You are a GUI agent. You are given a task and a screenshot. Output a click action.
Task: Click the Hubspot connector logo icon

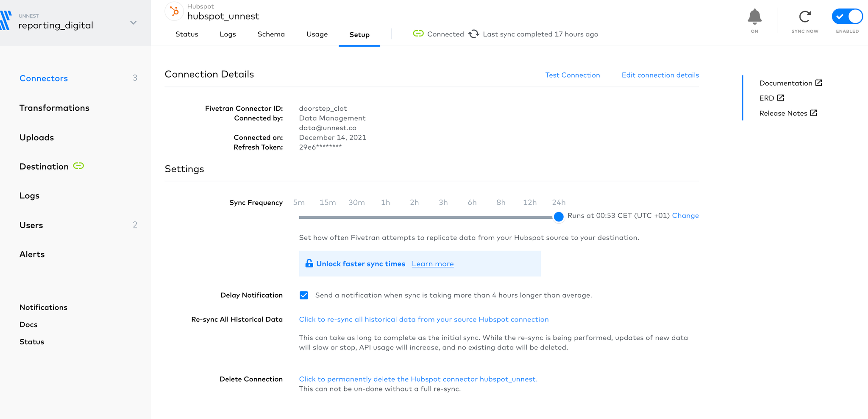(174, 11)
